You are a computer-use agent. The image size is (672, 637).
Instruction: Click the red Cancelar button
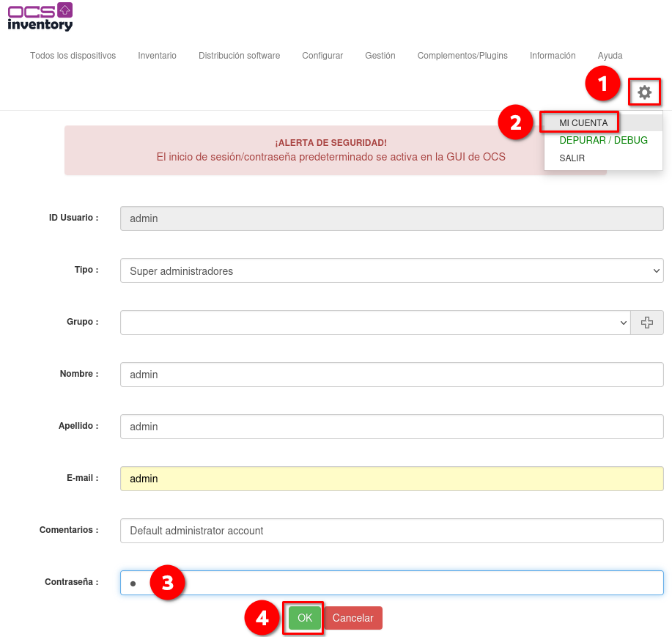point(352,618)
